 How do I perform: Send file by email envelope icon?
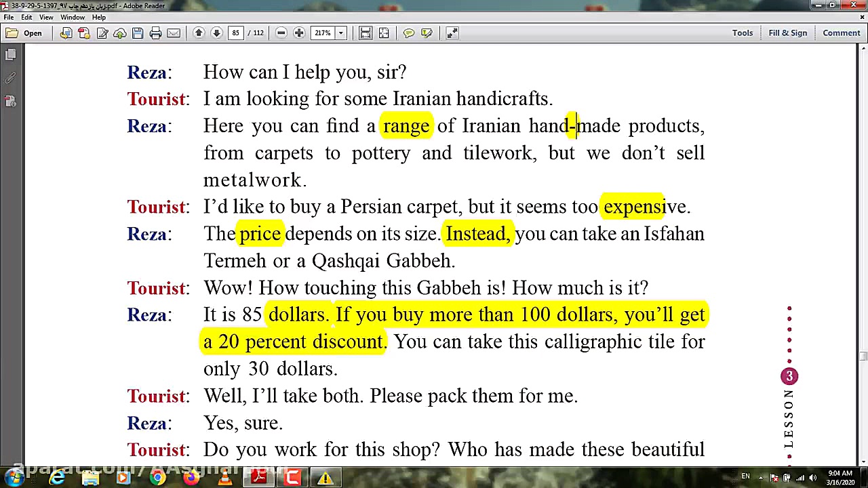click(x=174, y=33)
